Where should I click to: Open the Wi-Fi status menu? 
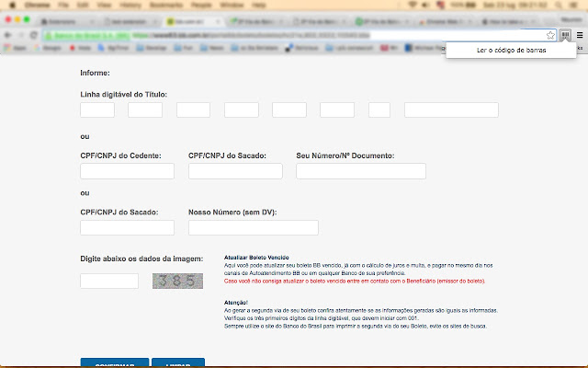(413, 6)
